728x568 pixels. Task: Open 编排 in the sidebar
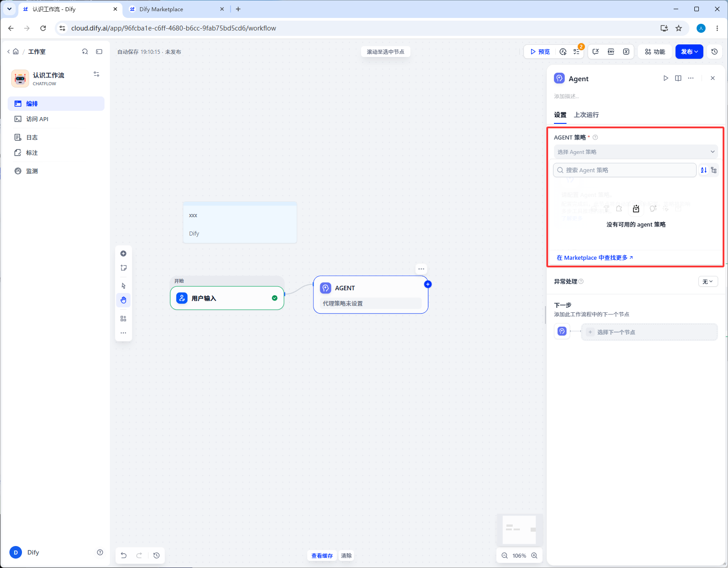(x=56, y=104)
